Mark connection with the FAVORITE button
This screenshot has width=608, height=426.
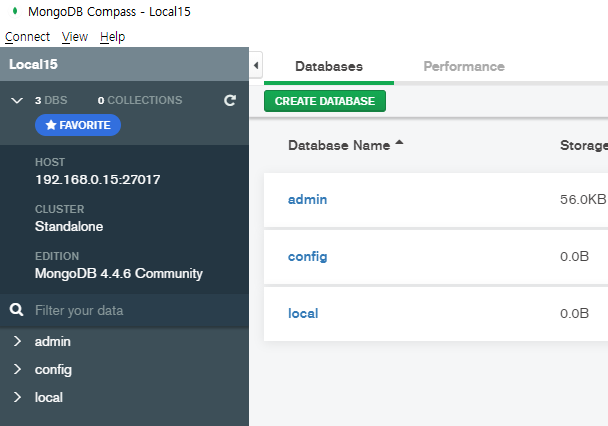tap(78, 125)
